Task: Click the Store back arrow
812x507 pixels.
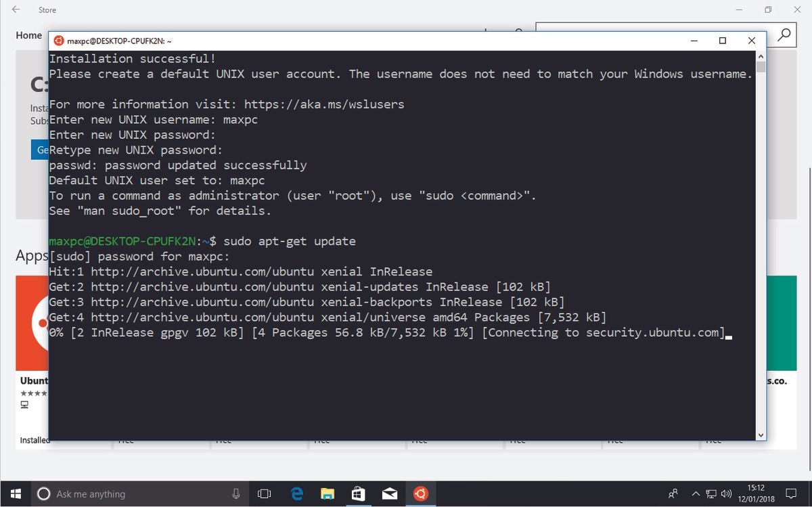Action: [x=15, y=9]
